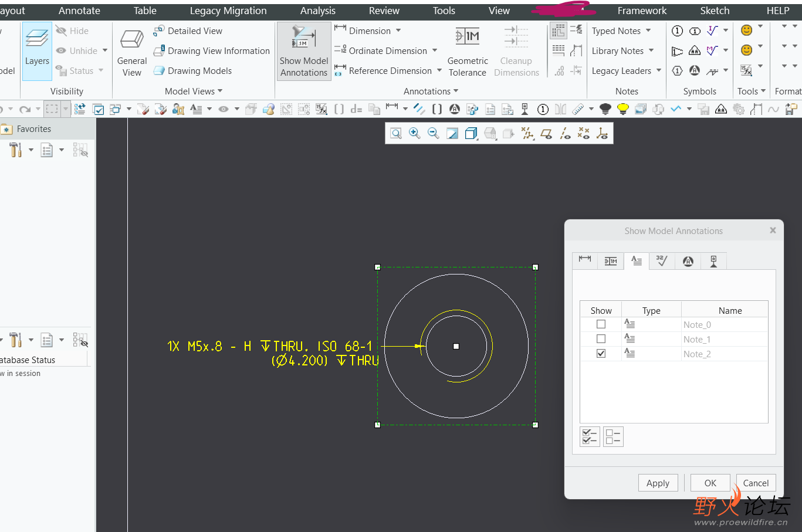The height and width of the screenshot is (532, 802).
Task: Toggle axis display eye icon
Action: pos(565,134)
